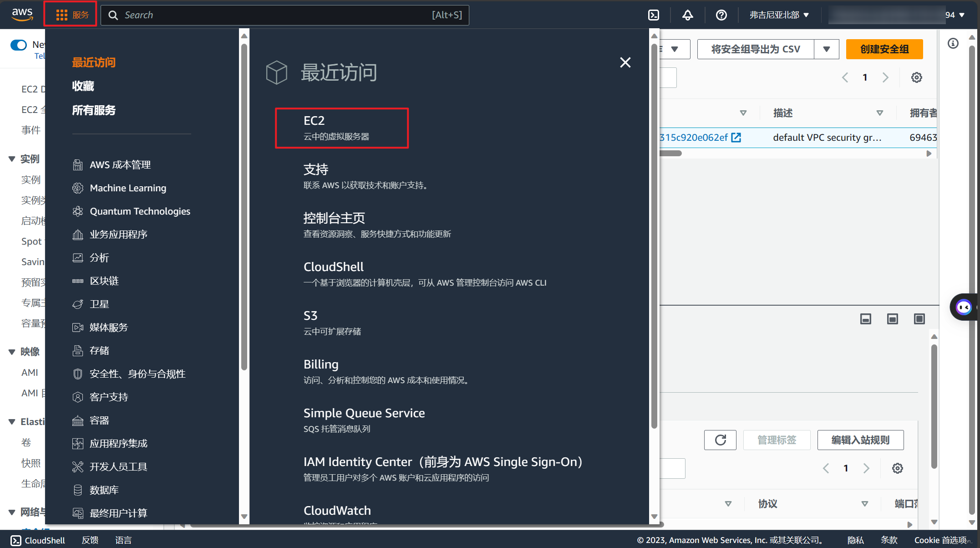980x548 pixels.
Task: Open table preferences gear icon top right
Action: tap(916, 77)
